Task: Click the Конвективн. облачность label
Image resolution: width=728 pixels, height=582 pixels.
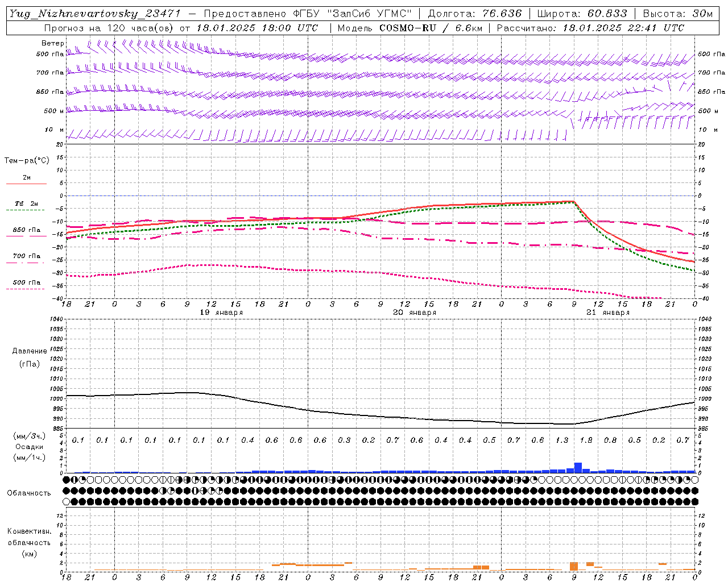Action: point(29,537)
